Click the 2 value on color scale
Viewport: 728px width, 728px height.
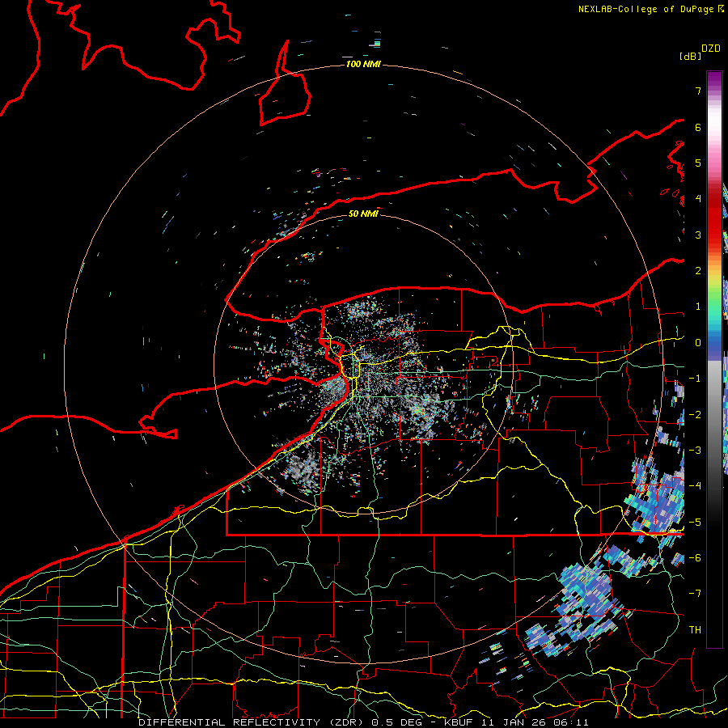698,271
